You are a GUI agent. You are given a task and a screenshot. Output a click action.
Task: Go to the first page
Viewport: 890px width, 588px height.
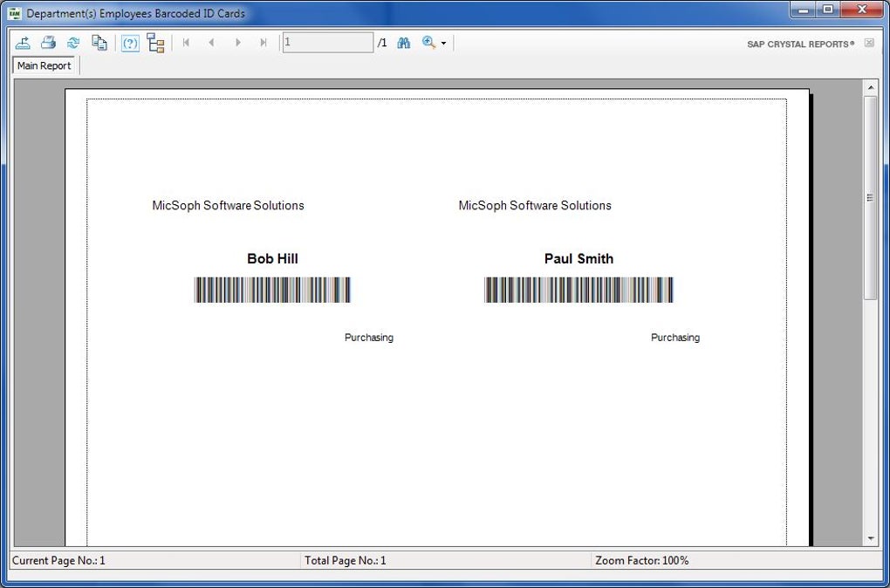click(186, 43)
